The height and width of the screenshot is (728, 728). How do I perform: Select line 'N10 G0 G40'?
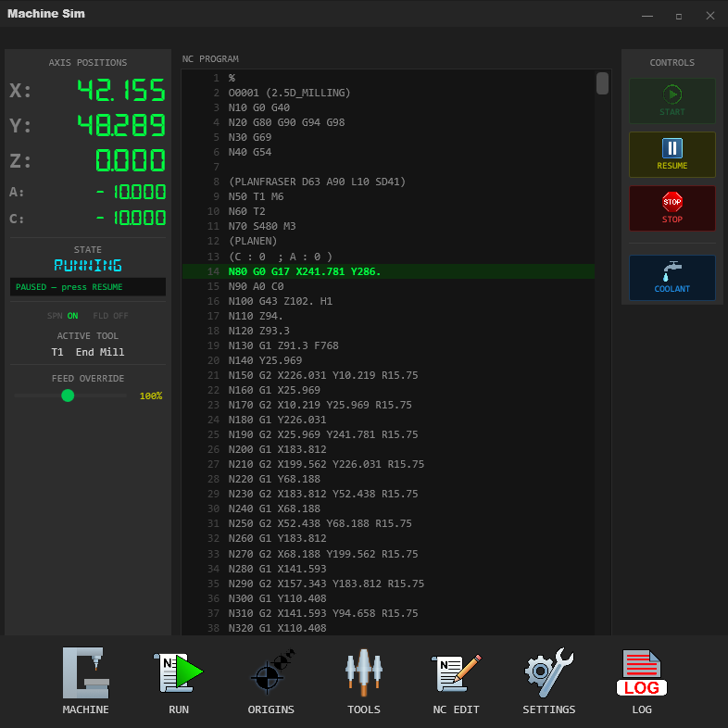tap(388, 107)
